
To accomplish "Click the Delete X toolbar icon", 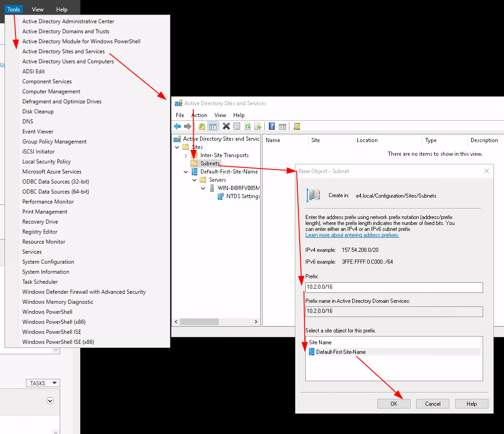I will point(226,127).
